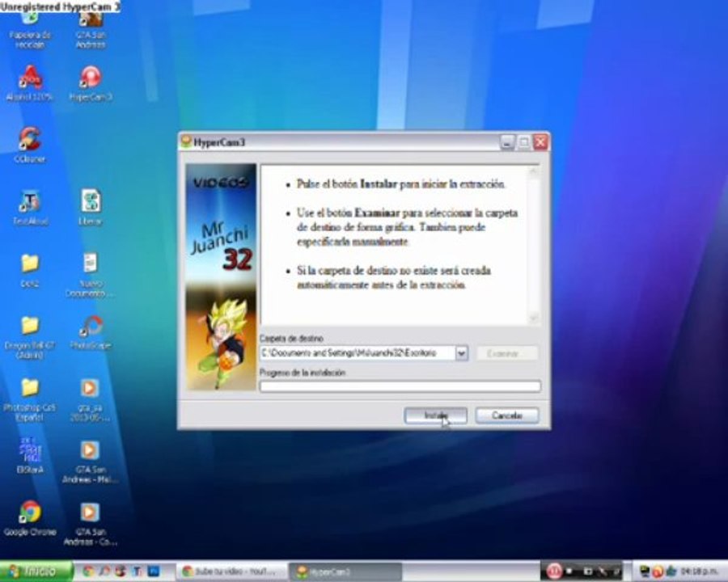
Task: Select the Alcohol 120% desktop icon
Action: pyautogui.click(x=30, y=83)
